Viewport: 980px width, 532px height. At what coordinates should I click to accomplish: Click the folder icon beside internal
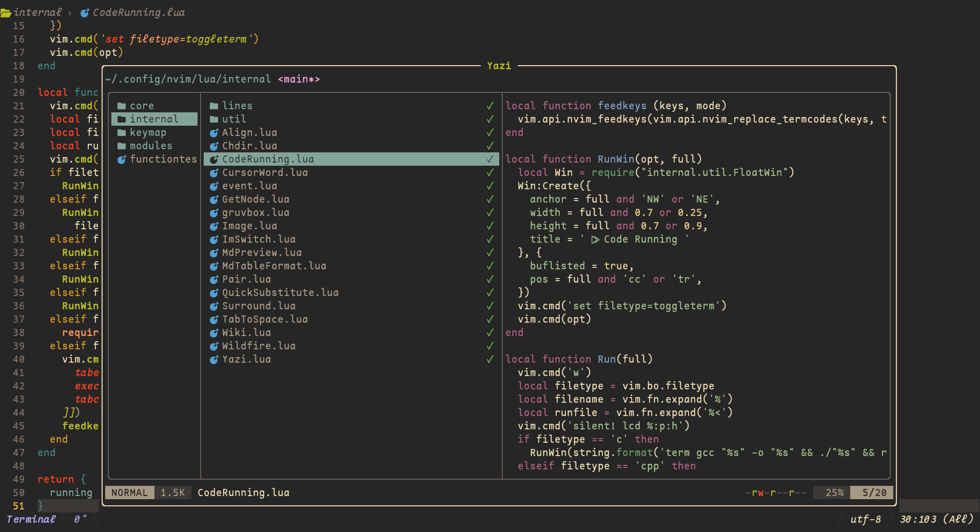[122, 120]
